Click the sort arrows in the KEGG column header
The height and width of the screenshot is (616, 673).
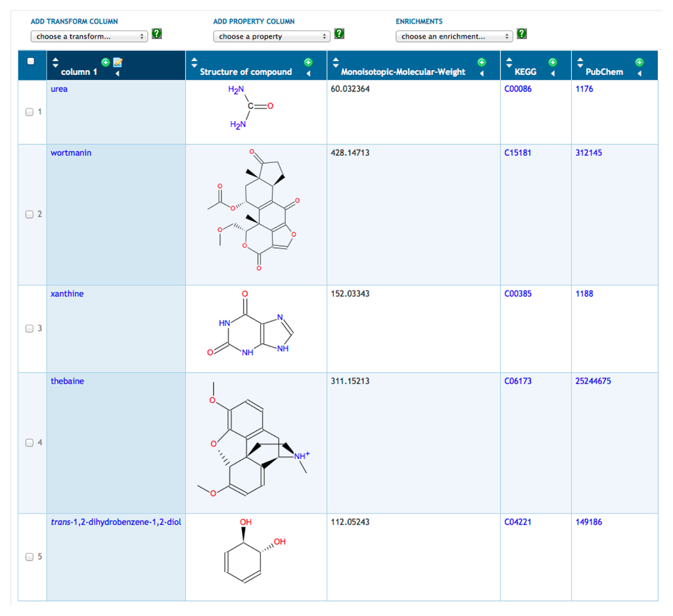(x=509, y=64)
